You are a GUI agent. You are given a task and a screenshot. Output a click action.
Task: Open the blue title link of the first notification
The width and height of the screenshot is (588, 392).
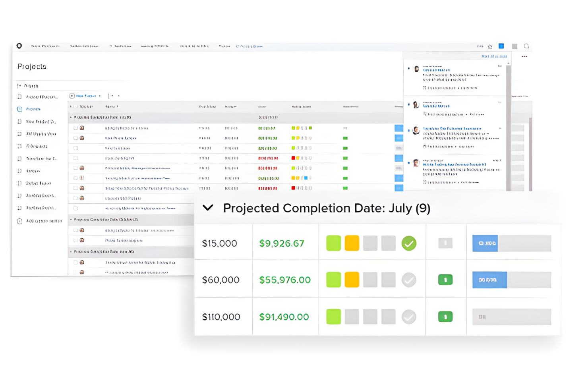(x=436, y=70)
